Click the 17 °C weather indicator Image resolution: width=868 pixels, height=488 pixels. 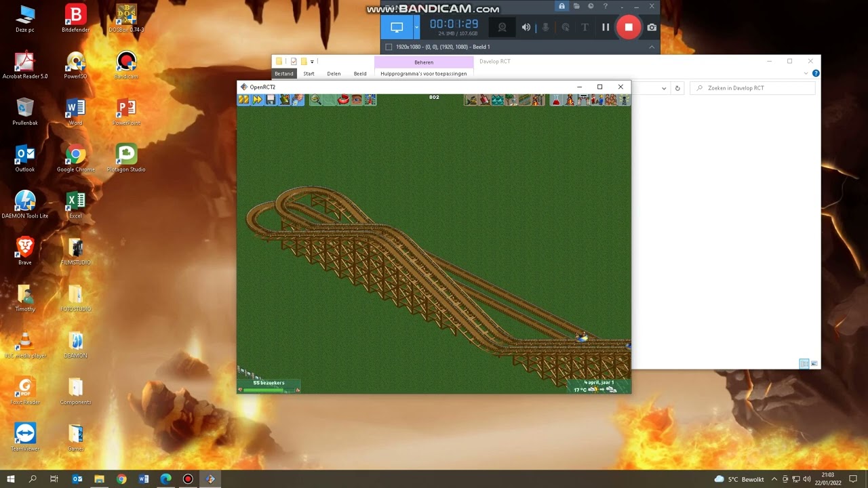(x=580, y=390)
